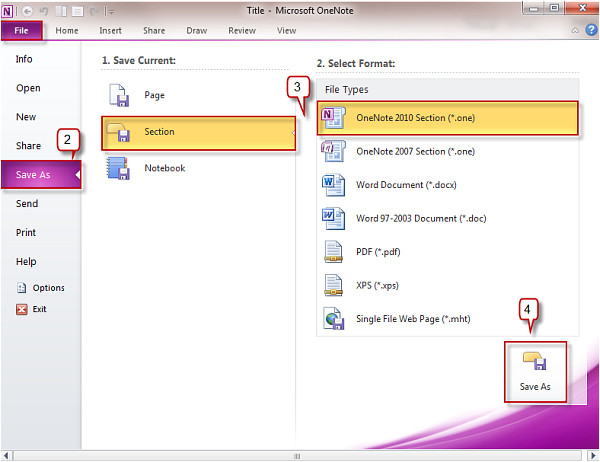Click the OneNote 2010 Section format icon
600x462 pixels.
click(x=333, y=118)
